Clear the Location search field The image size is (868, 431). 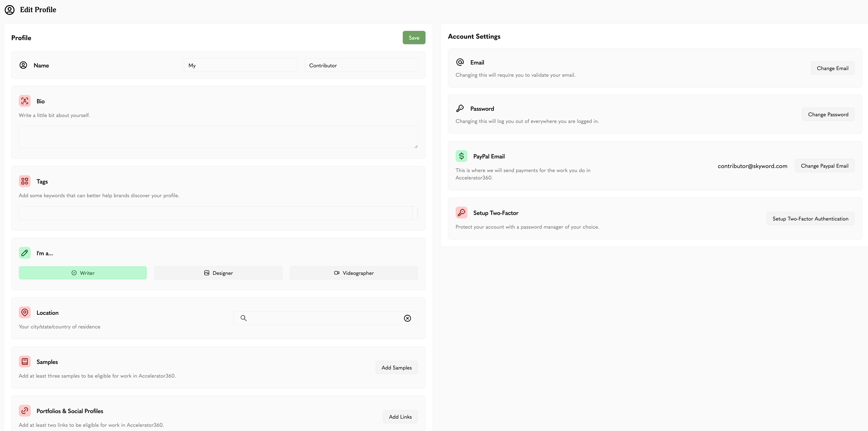(x=407, y=318)
